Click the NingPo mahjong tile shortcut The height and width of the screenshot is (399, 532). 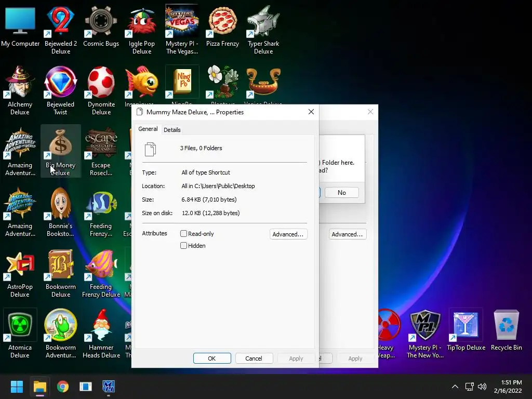coord(182,83)
